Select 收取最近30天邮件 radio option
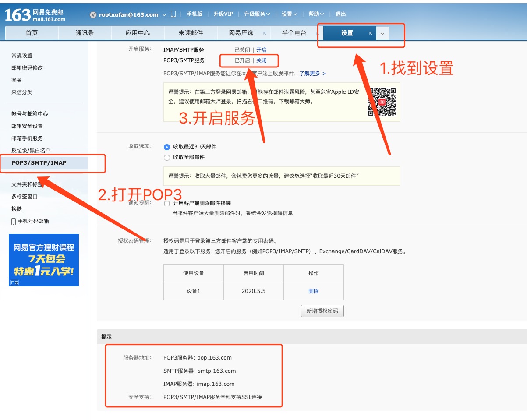The width and height of the screenshot is (527, 420). pos(166,147)
